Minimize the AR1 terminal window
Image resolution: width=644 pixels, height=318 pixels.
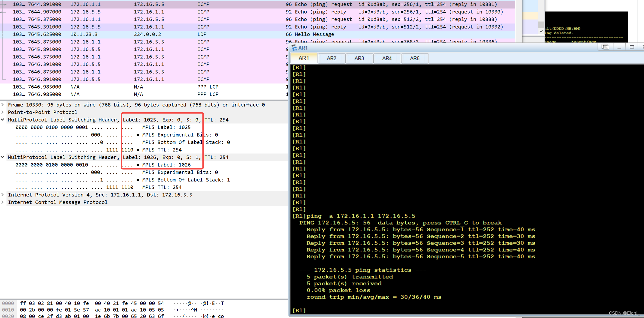[x=619, y=47]
